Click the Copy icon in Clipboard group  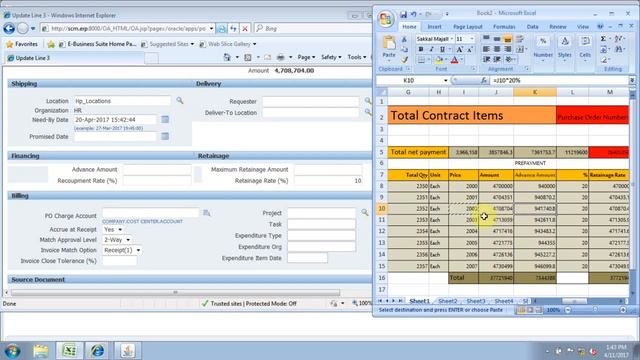[404, 49]
